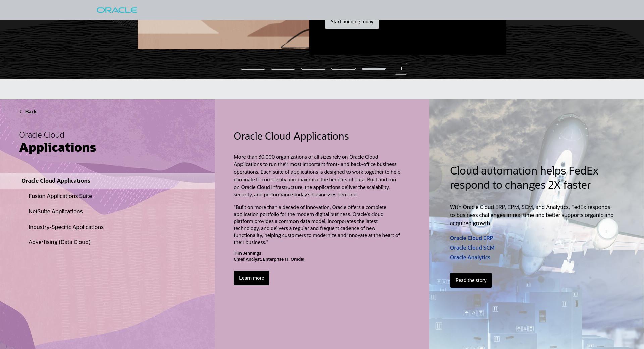Select Oracle Cloud Applications menu entry
Screen dimensions: 644x349
point(107,181)
